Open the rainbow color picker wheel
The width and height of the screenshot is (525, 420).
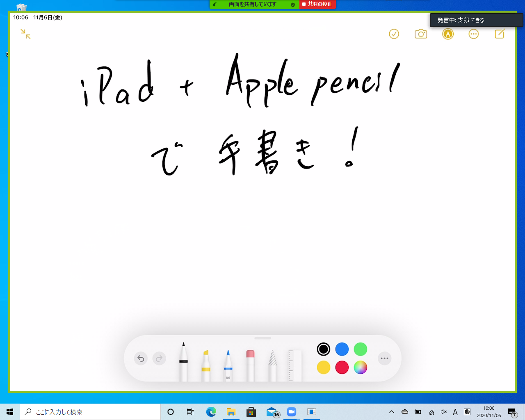pyautogui.click(x=361, y=367)
